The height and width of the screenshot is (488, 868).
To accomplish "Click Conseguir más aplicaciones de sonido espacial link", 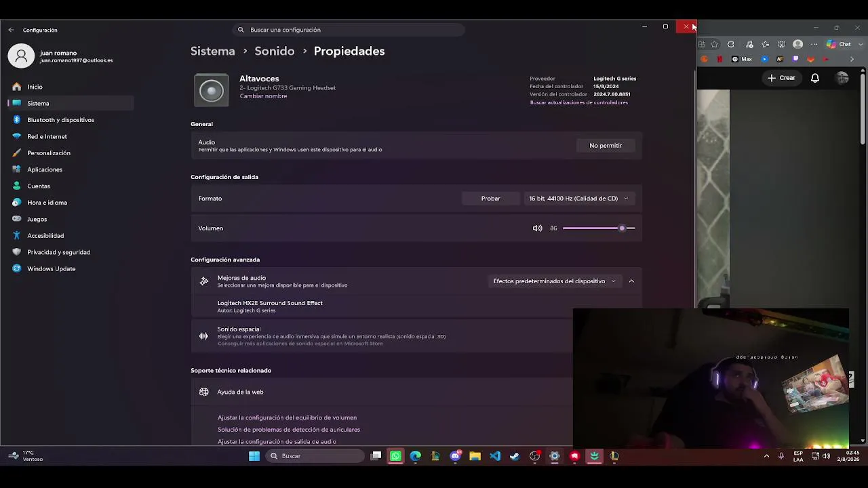I will [300, 344].
